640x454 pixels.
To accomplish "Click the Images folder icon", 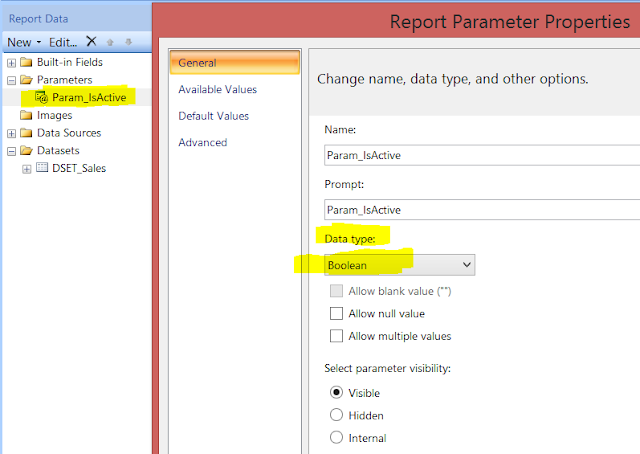I will click(26, 115).
